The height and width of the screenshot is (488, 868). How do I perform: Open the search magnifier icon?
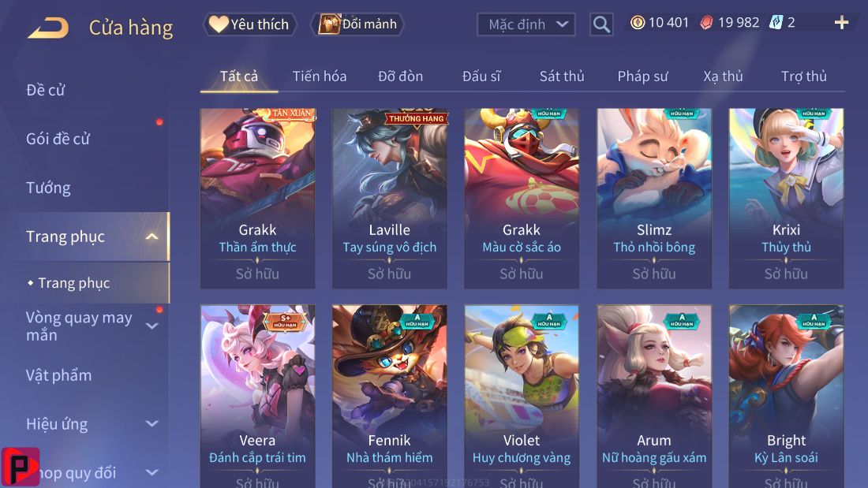coord(601,24)
